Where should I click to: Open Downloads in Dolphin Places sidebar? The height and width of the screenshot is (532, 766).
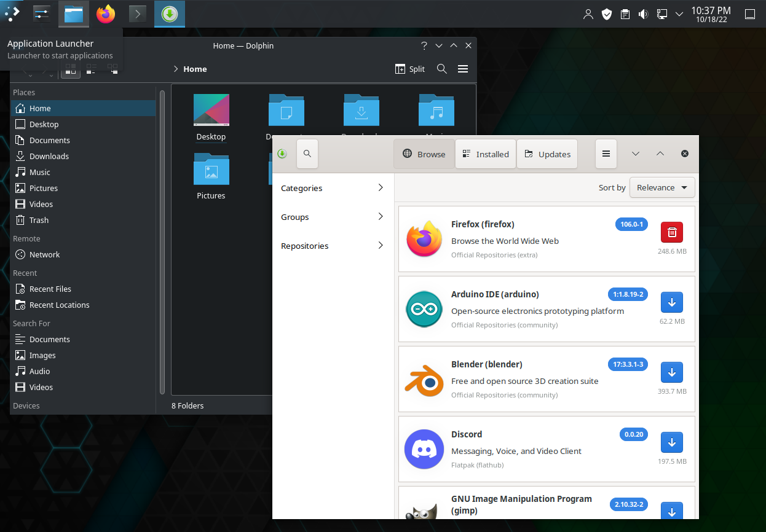pyautogui.click(x=83, y=156)
